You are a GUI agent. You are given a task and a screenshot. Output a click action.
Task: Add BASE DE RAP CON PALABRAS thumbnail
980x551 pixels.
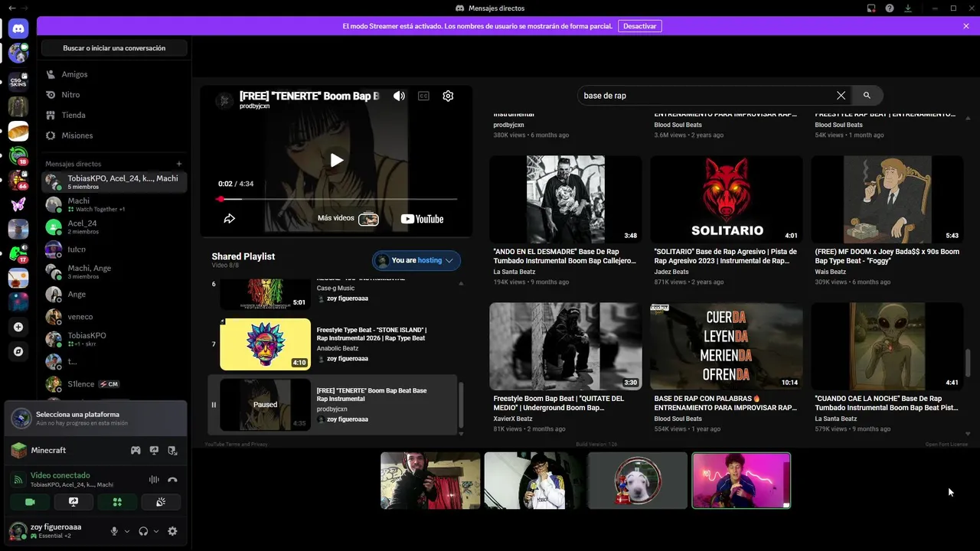click(x=727, y=346)
